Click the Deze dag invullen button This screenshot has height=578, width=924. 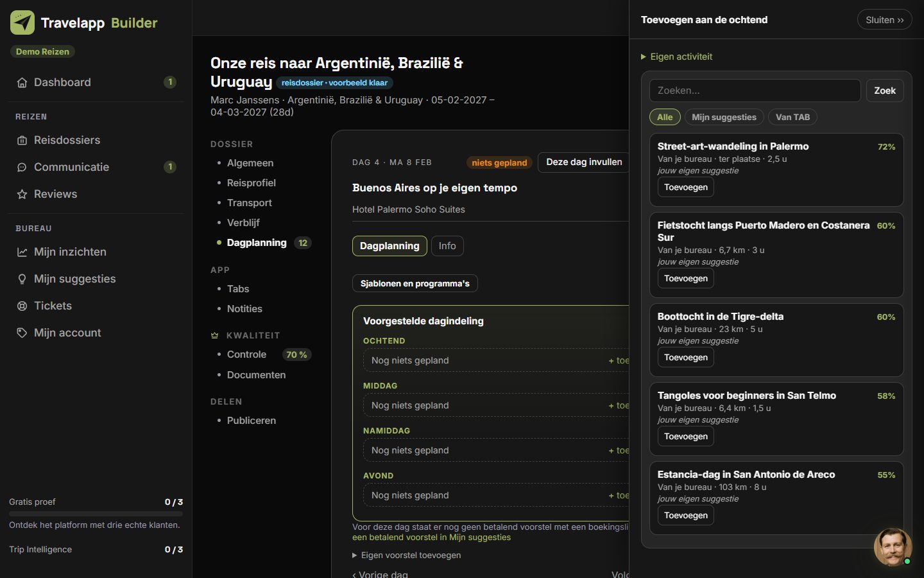[584, 162]
